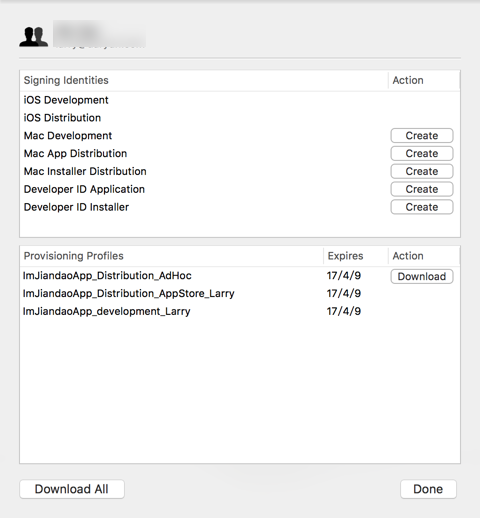Click the blurred account name at top
Screen dimensions: 480x518
click(x=99, y=34)
